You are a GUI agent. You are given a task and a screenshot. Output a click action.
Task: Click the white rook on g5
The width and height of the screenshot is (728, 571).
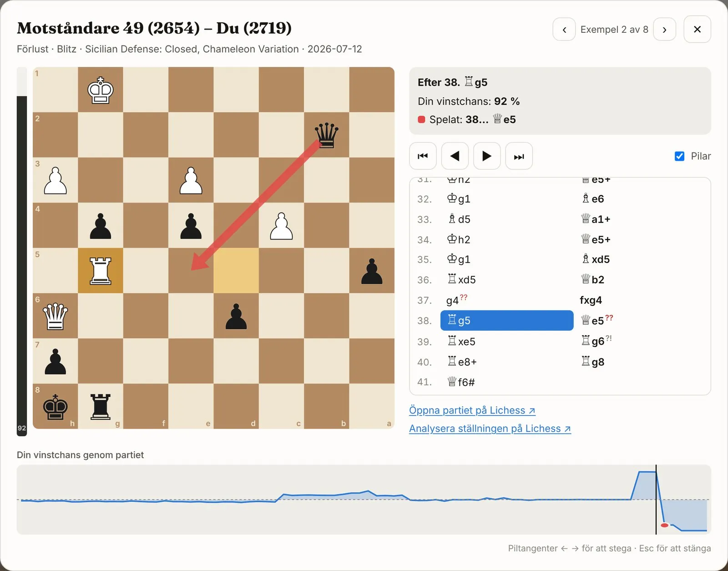(x=101, y=270)
